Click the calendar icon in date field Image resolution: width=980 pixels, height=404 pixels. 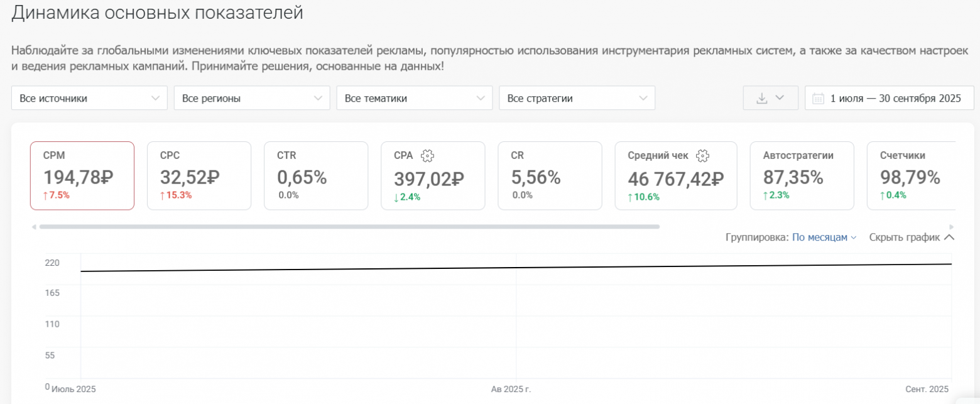click(818, 98)
